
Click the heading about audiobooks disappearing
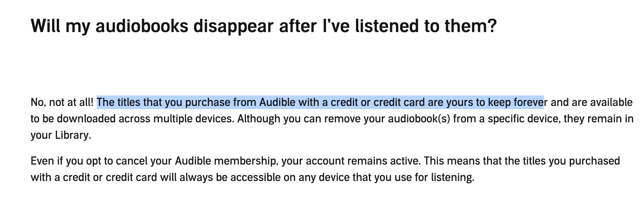point(264,26)
